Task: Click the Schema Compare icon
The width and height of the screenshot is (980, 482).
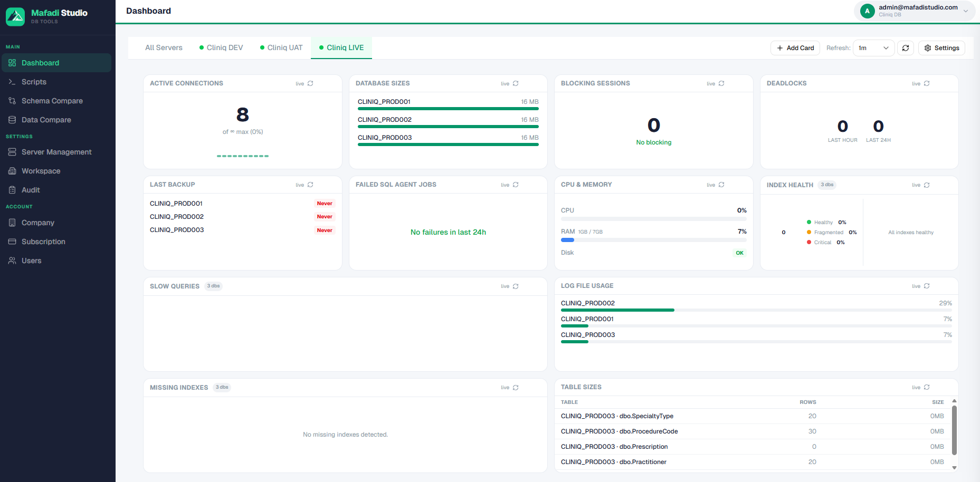Action: pyautogui.click(x=12, y=101)
